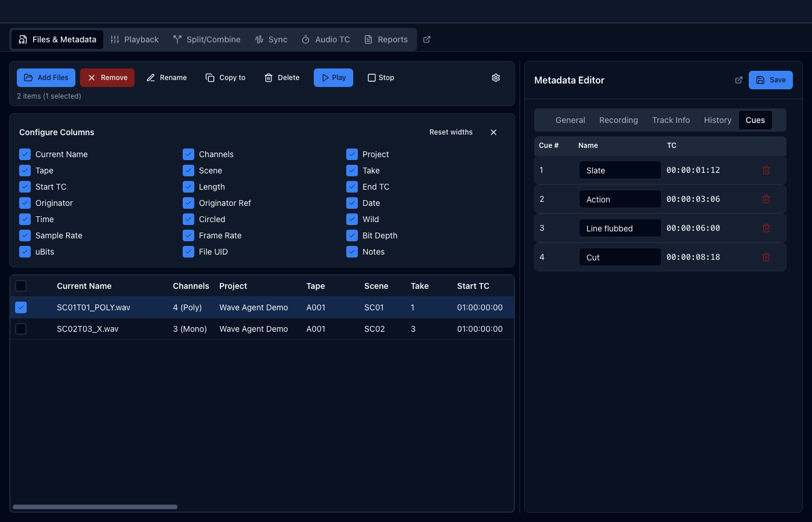
Task: Toggle Tape column checkbox
Action: (x=25, y=171)
